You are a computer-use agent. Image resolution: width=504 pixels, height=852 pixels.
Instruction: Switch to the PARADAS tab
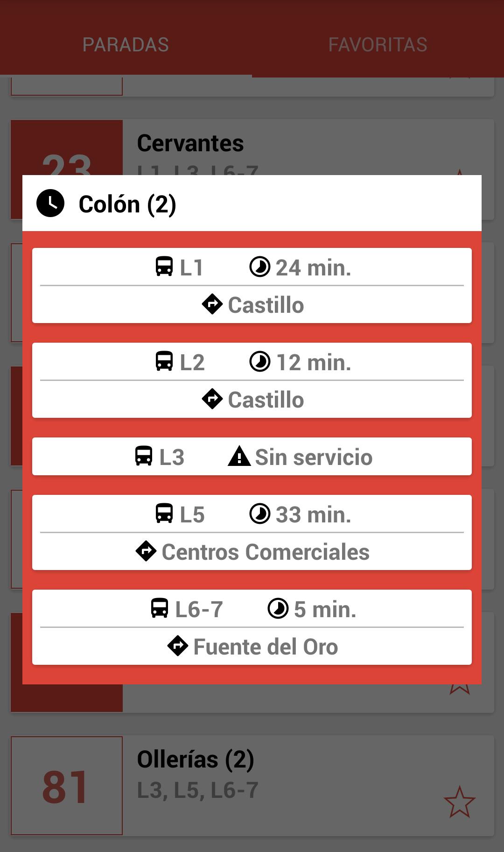[x=126, y=45]
